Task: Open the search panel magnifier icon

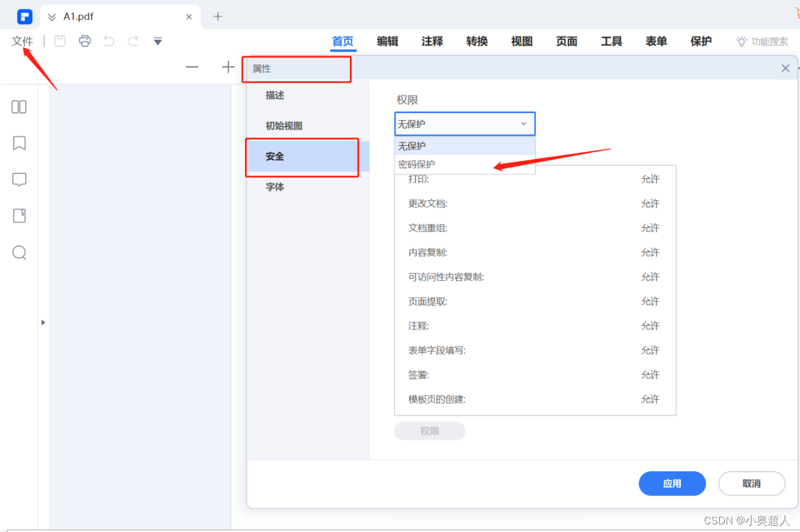Action: (19, 252)
